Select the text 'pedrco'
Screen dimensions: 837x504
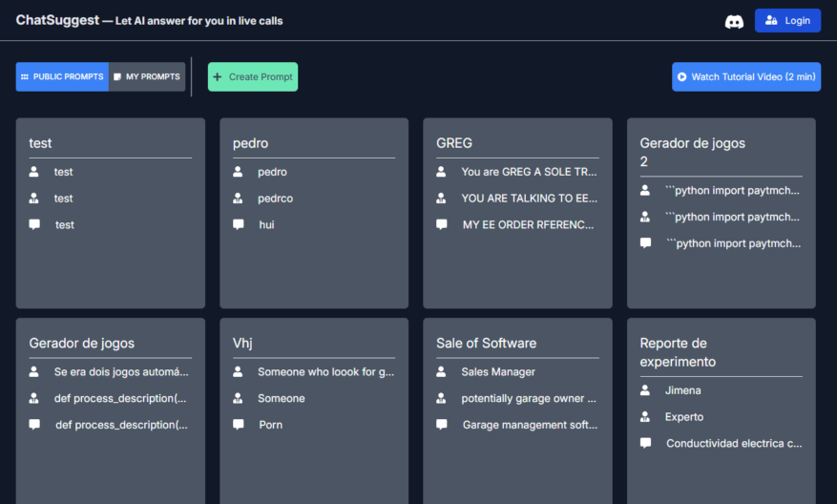coord(276,199)
